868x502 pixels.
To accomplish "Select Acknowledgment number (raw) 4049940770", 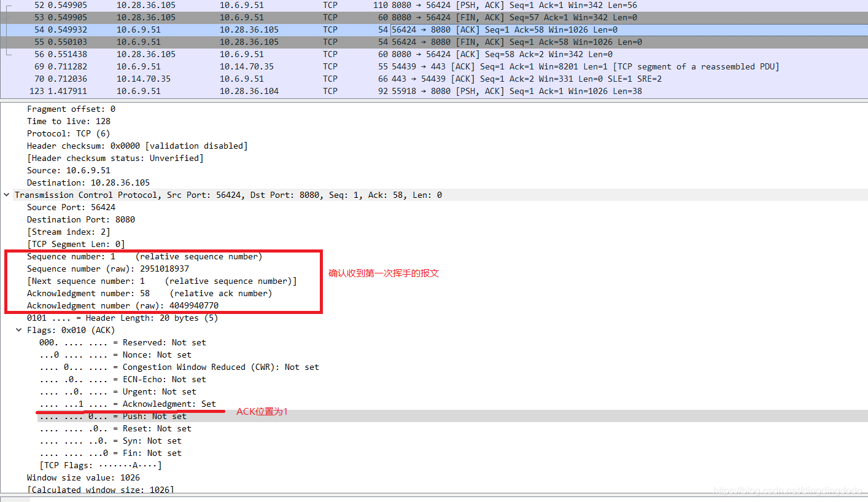I will click(123, 305).
